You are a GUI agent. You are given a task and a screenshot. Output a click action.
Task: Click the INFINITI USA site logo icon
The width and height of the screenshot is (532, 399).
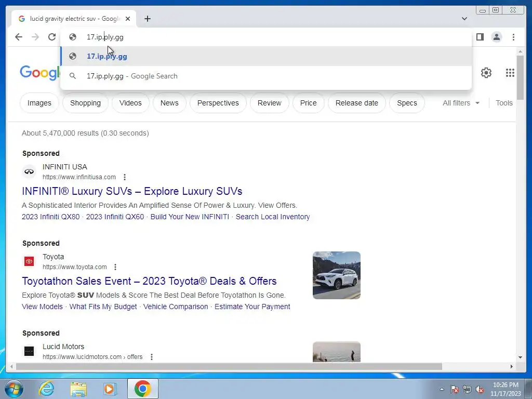pos(29,171)
